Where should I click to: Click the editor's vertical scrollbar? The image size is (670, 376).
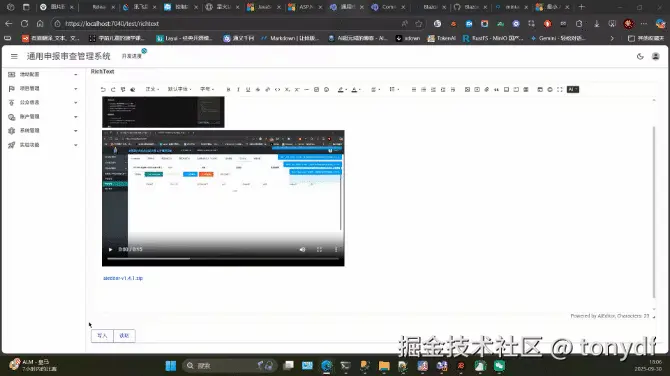pyautogui.click(x=654, y=212)
